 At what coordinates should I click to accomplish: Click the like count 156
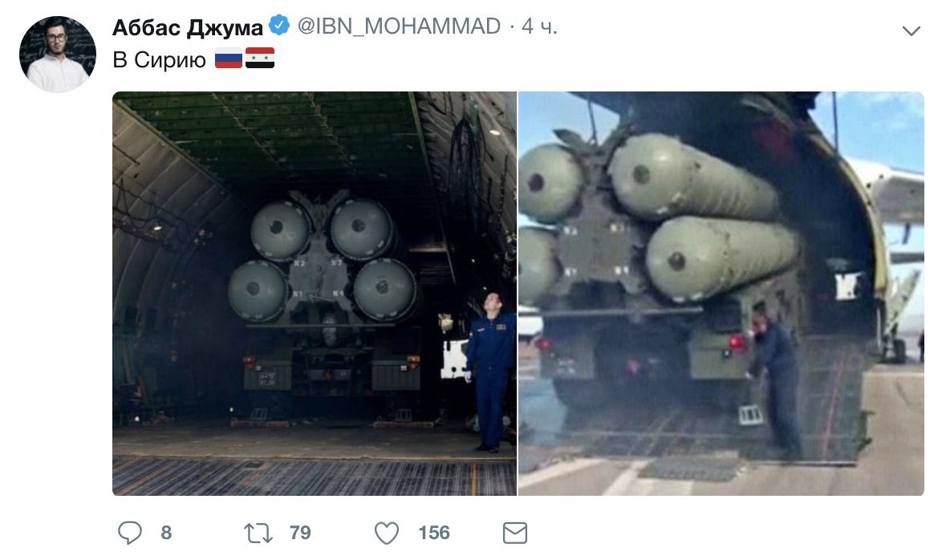pos(434,533)
